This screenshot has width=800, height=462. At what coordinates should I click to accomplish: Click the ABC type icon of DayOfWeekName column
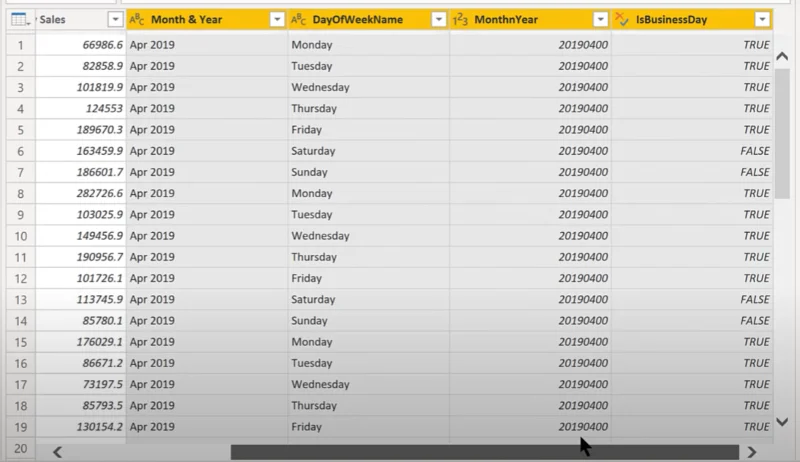298,19
